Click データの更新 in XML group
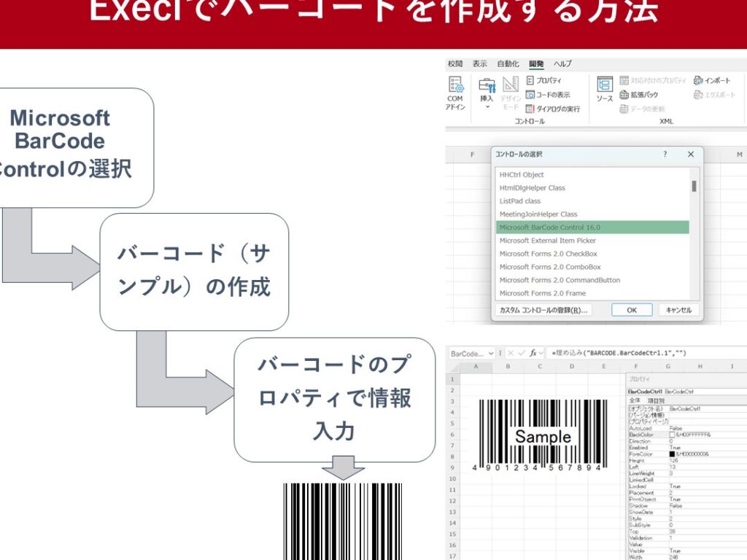The width and height of the screenshot is (747, 560). pyautogui.click(x=642, y=109)
